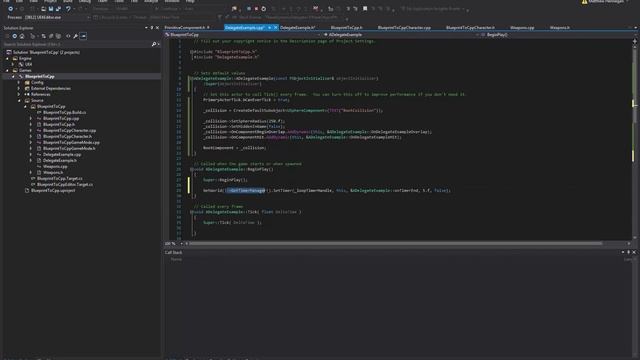This screenshot has width=640, height=360.
Task: Select BlueprintToCppEditor.Target.cs in Solution Explorer
Action: (64, 184)
